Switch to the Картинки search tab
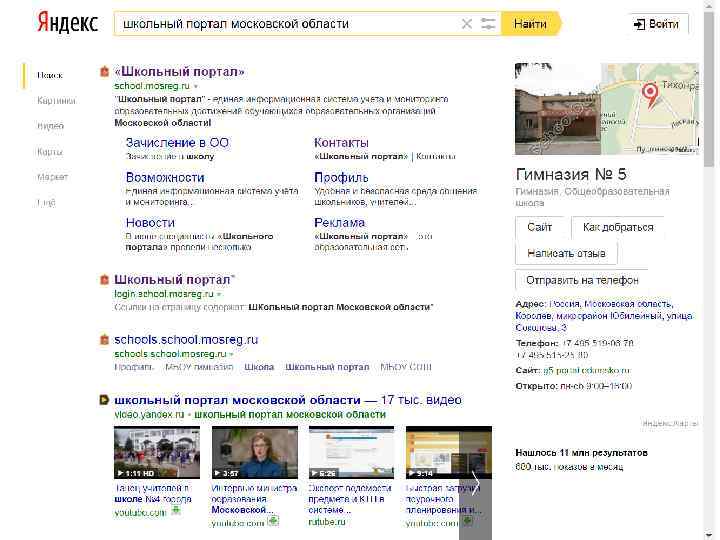The height and width of the screenshot is (540, 720). point(56,101)
